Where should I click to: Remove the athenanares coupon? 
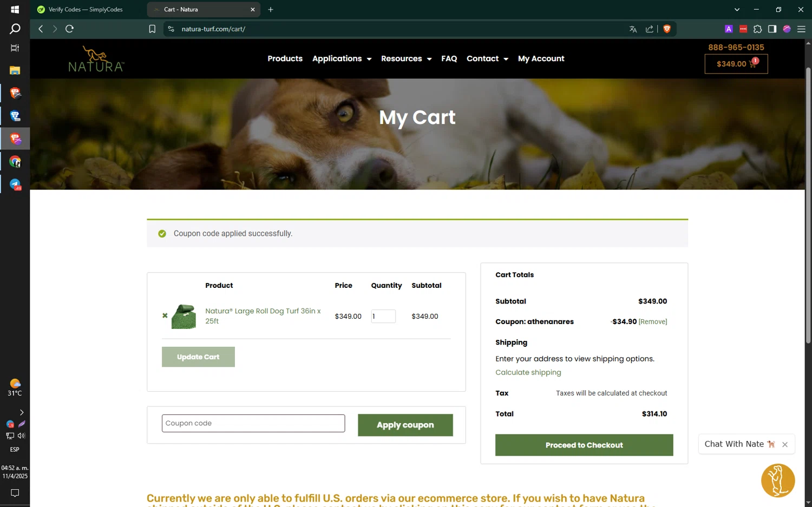[x=653, y=321]
